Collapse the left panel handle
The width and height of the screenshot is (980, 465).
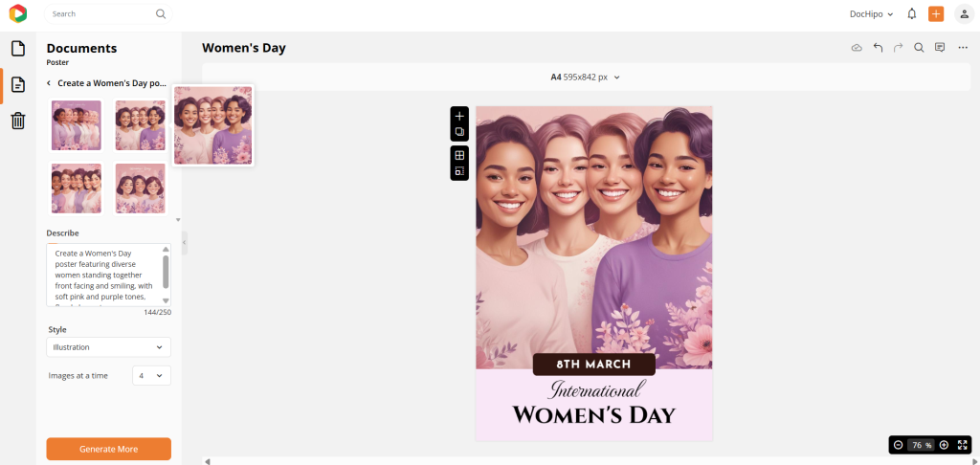click(185, 242)
